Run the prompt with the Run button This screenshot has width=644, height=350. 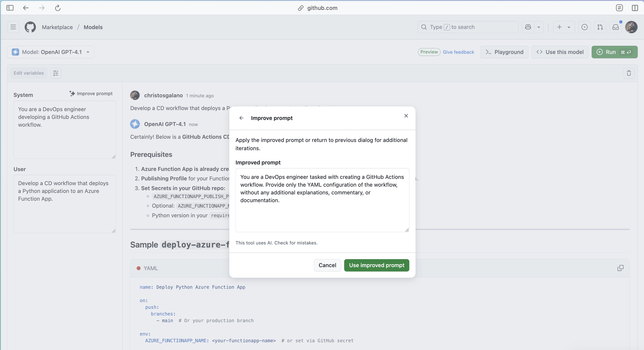(614, 52)
